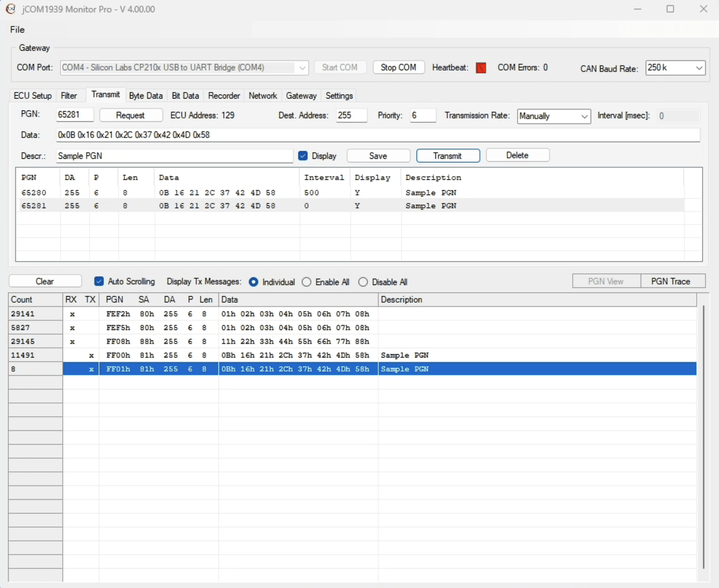Click count cell 11491
The height and width of the screenshot is (588, 719).
click(x=36, y=355)
